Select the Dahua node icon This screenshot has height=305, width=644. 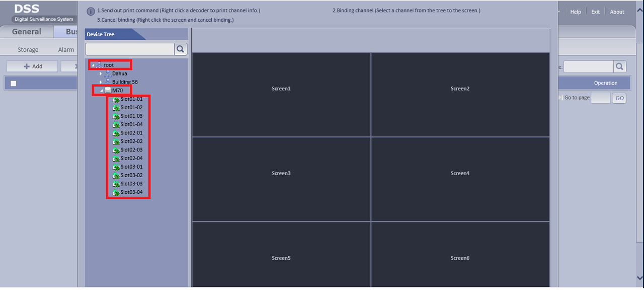[108, 73]
